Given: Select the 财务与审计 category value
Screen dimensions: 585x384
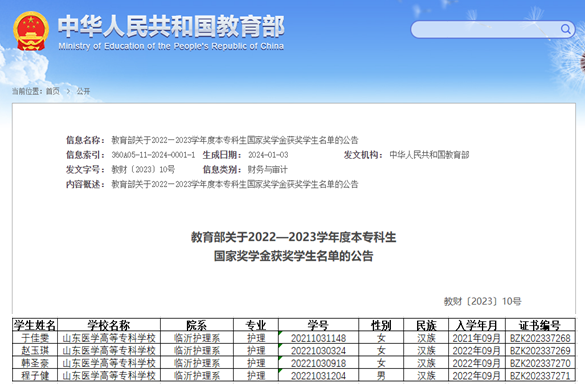Looking at the screenshot, I should coord(268,169).
